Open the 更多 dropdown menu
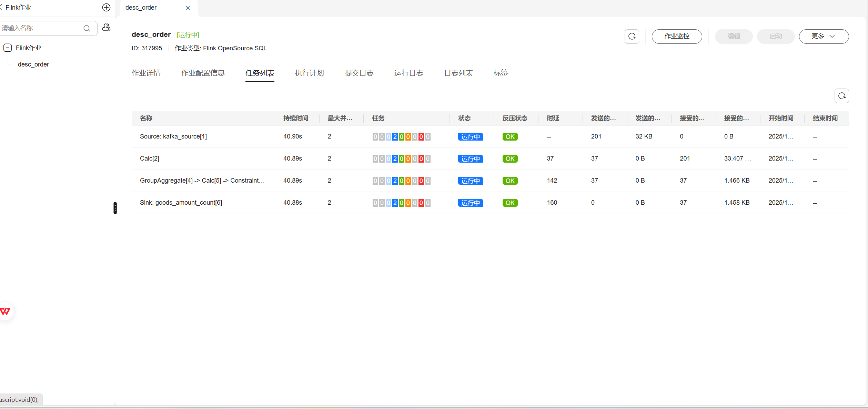 click(824, 36)
